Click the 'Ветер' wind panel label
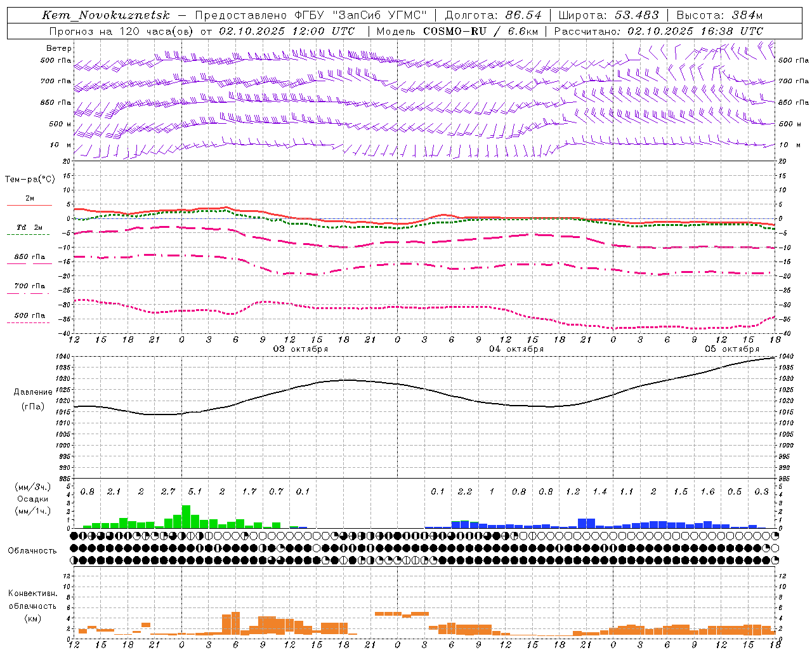Viewport: 812px width, 650px height. 59,48
